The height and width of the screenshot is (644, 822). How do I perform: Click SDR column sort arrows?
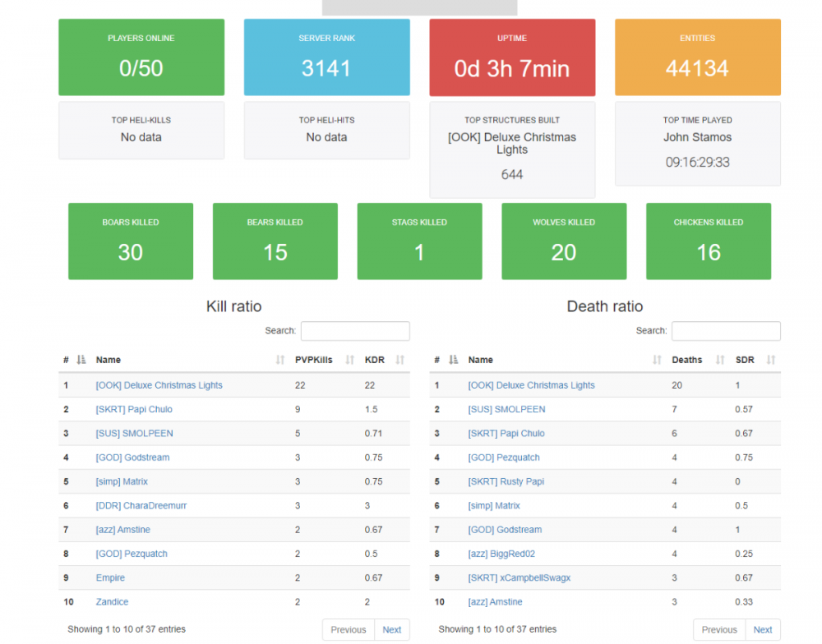(771, 360)
